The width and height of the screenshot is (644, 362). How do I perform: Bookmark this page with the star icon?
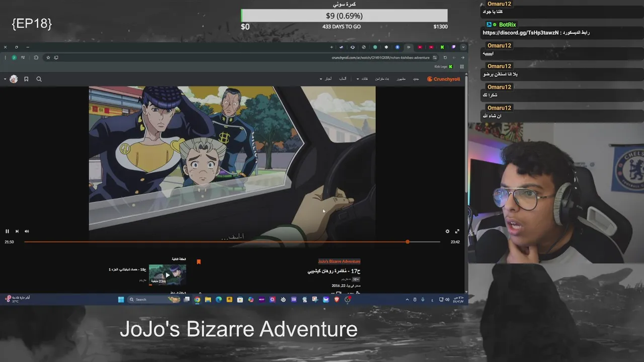[48, 57]
